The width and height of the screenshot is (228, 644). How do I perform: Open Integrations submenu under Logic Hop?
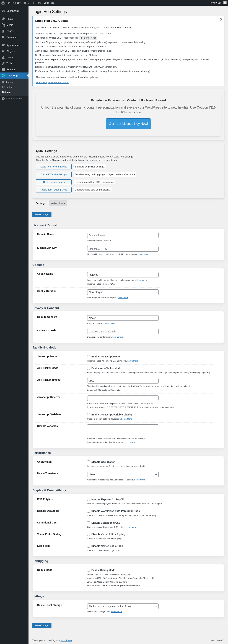8,87
